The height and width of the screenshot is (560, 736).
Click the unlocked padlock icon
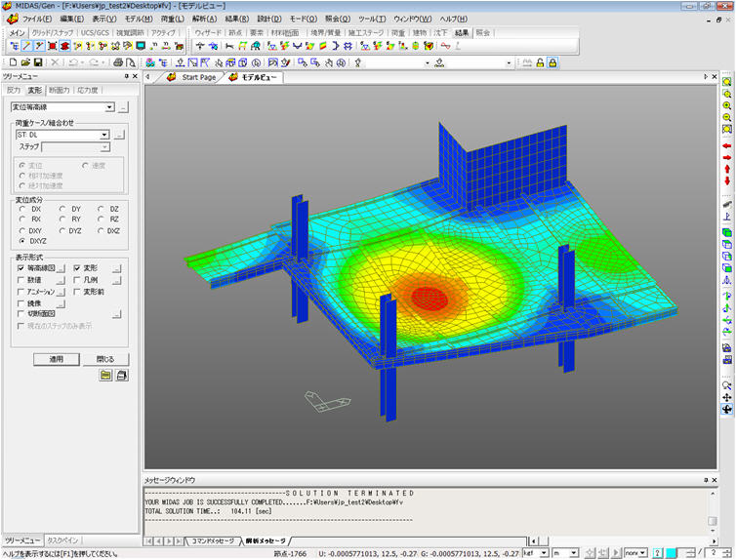click(540, 62)
